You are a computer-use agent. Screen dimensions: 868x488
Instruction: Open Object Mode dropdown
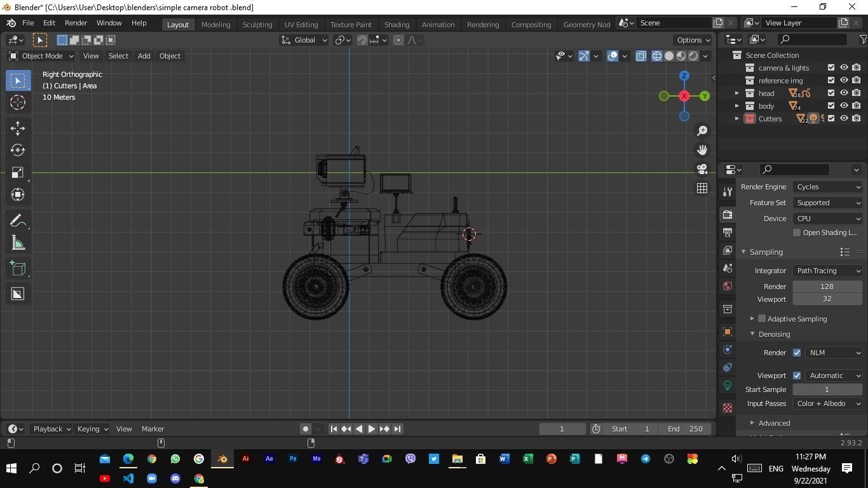click(x=41, y=56)
